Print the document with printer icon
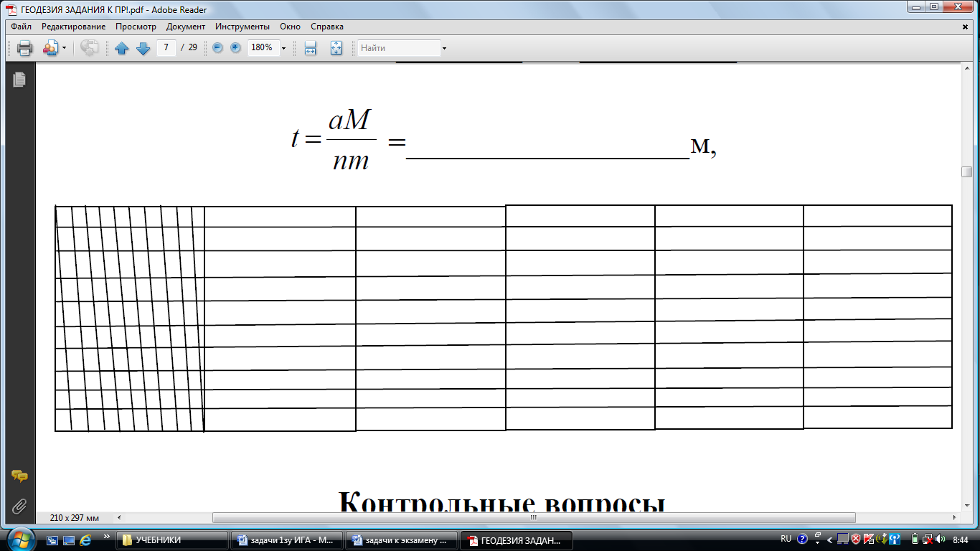Image resolution: width=980 pixels, height=551 pixels. [x=24, y=48]
